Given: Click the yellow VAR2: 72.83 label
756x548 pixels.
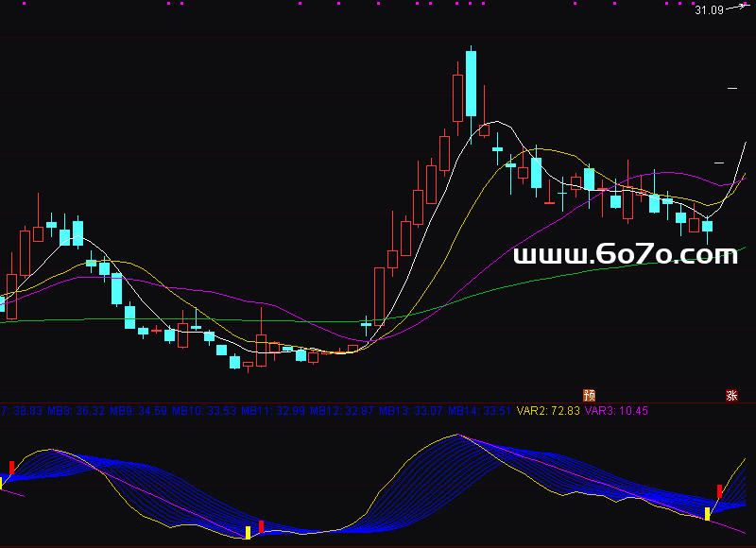Looking at the screenshot, I should pos(549,411).
